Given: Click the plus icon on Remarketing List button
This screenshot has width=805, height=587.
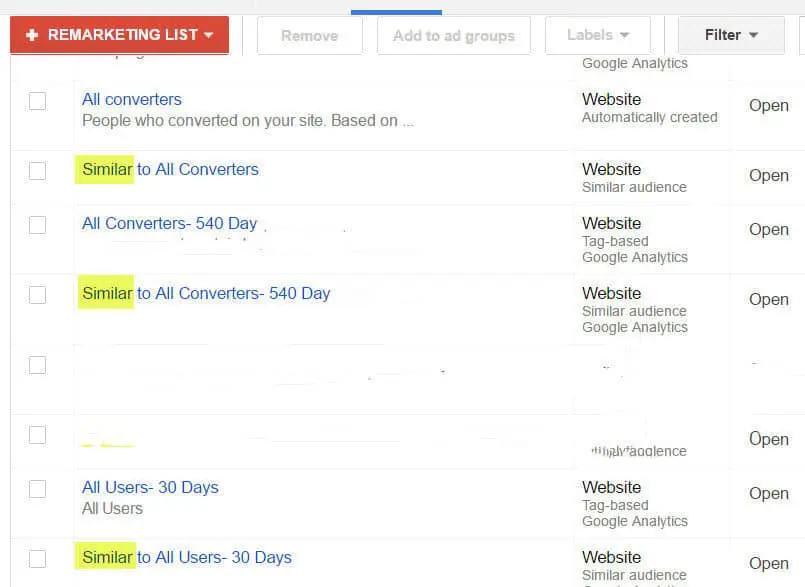Looking at the screenshot, I should click(x=32, y=35).
